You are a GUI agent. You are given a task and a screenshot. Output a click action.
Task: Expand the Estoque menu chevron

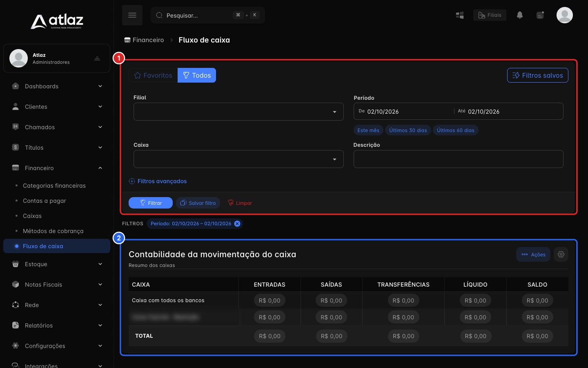(x=100, y=264)
